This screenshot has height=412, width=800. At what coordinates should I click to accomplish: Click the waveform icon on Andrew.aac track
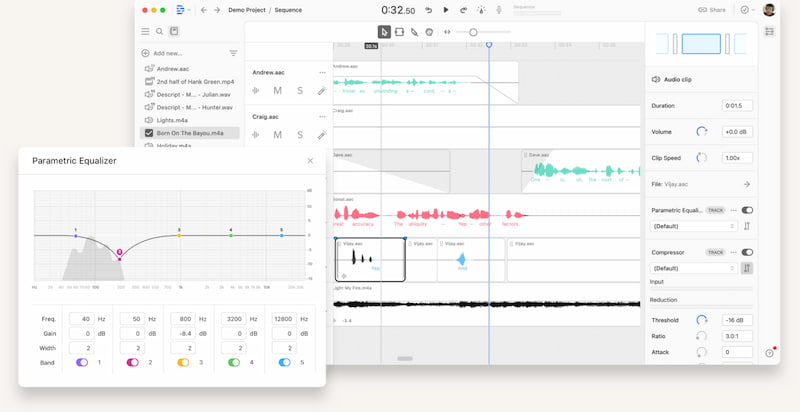[256, 91]
